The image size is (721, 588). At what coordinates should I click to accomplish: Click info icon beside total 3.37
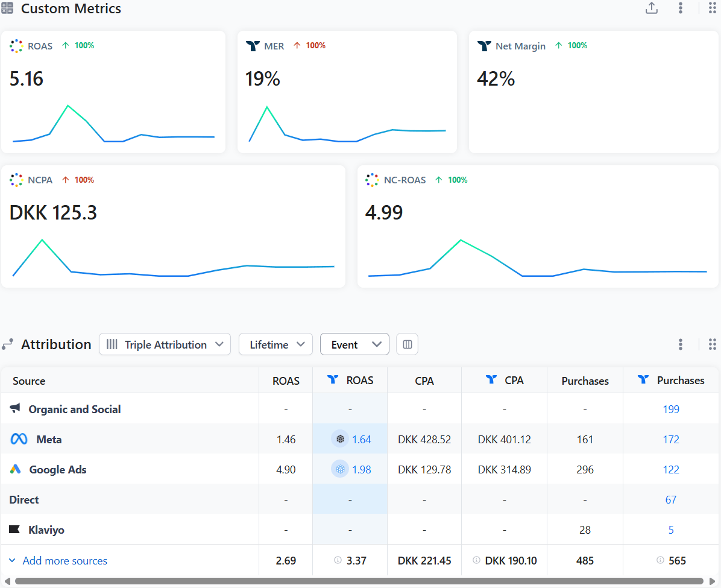(338, 560)
